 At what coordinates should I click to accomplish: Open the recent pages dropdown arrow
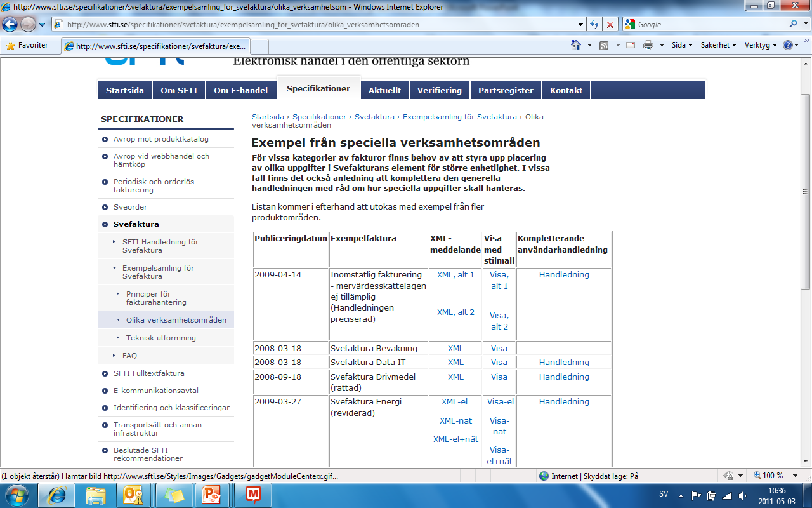(x=42, y=24)
